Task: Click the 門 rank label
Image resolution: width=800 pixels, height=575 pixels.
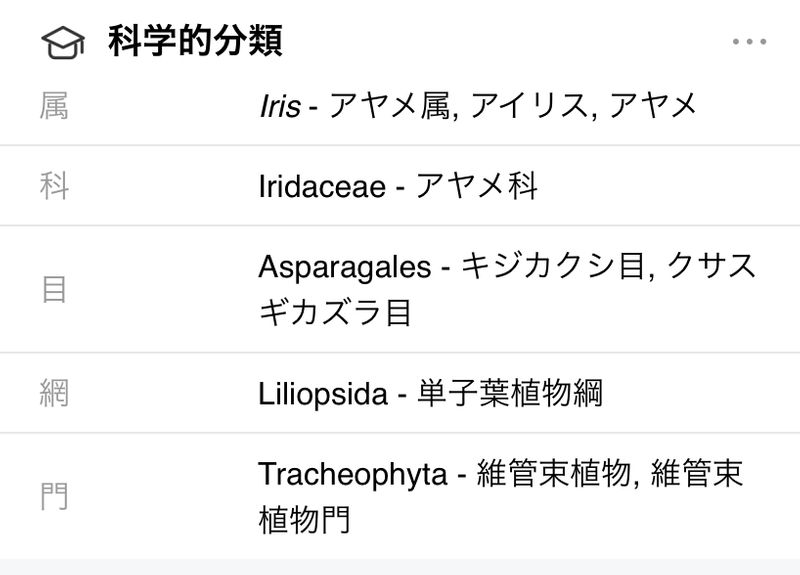Action: (x=54, y=497)
